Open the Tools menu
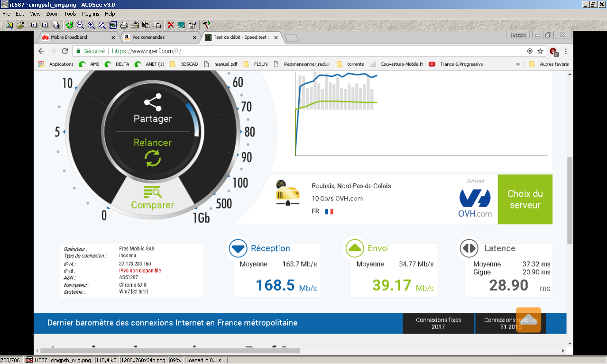This screenshot has height=364, width=607. (70, 14)
